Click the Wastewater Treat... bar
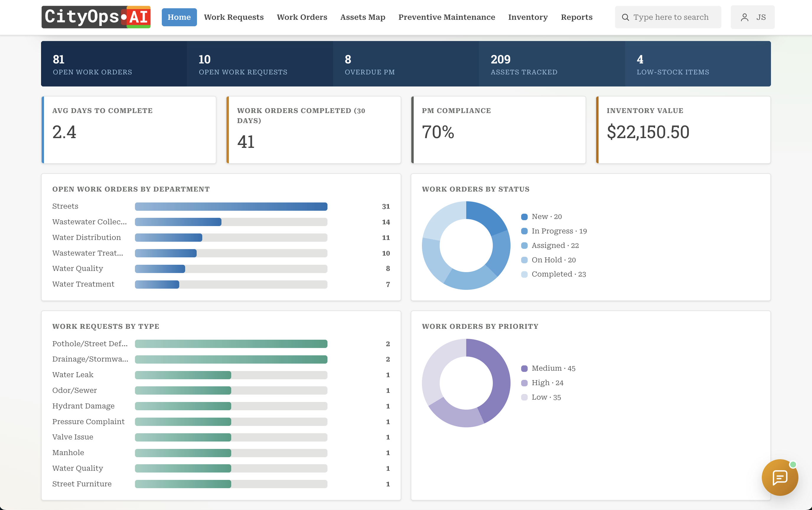Viewport: 812px width, 510px height. click(231, 253)
